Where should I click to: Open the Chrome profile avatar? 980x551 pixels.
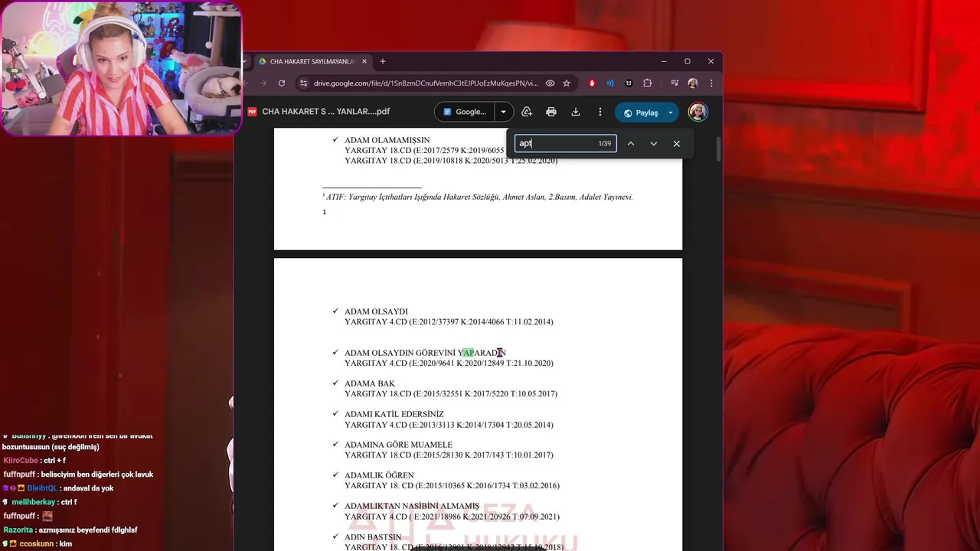click(693, 83)
